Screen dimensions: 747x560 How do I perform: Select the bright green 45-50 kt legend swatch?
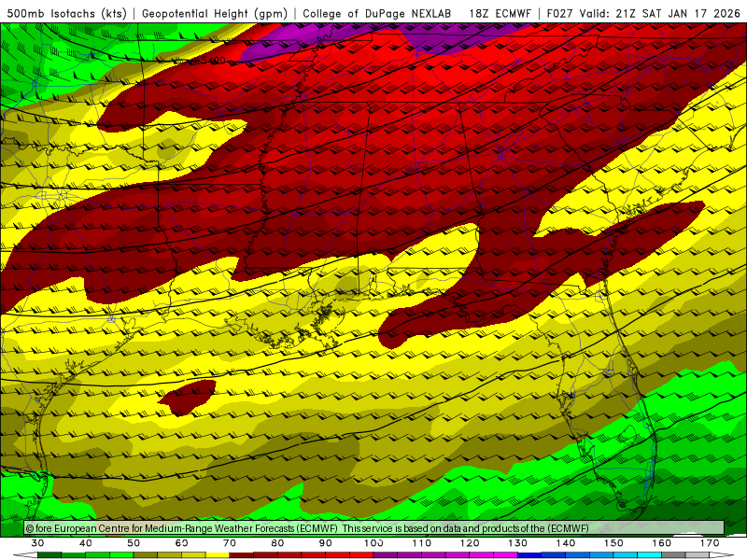(x=122, y=555)
